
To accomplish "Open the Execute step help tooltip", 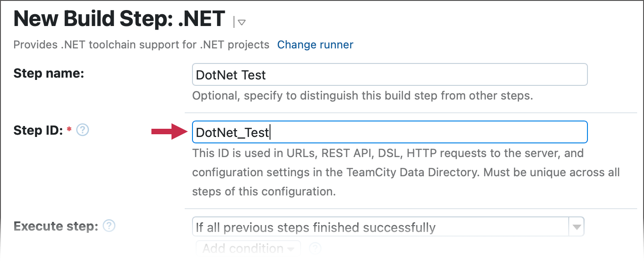I will [x=109, y=226].
